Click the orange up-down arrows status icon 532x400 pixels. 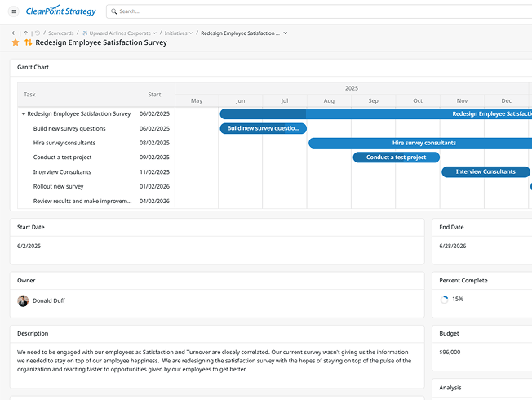coord(29,42)
